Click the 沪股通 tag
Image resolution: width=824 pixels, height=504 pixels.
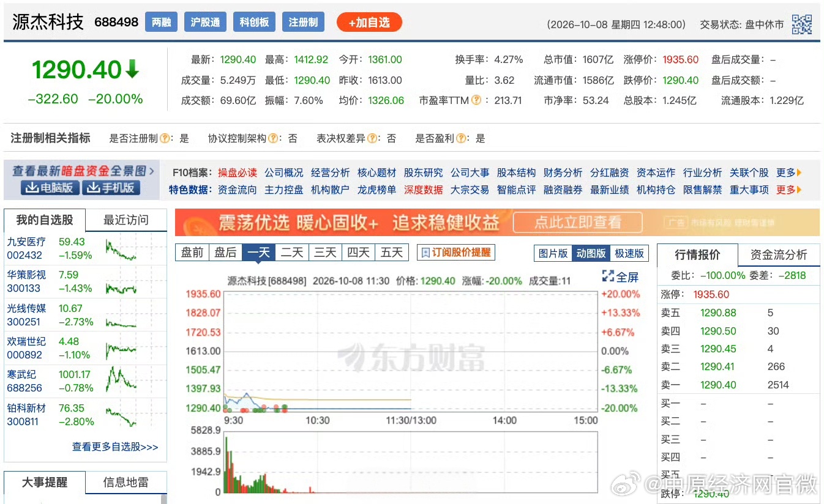click(205, 23)
